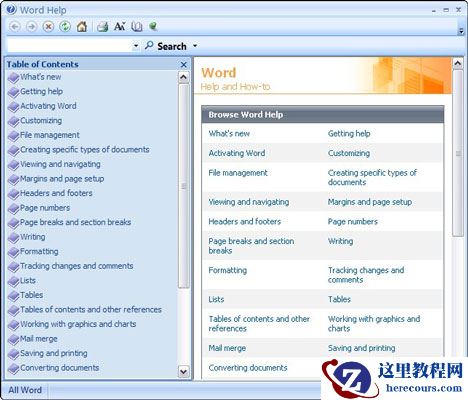Open the Search scope dropdown arrow
The image size is (468, 400).
coord(195,46)
